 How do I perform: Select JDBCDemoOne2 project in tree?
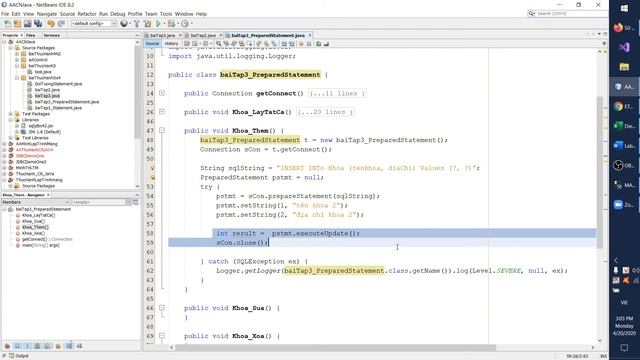pos(31,162)
